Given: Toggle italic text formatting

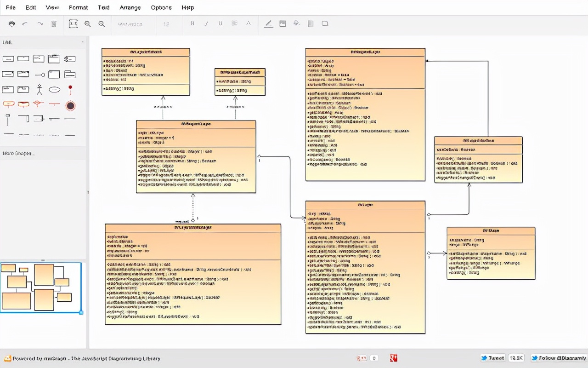Looking at the screenshot, I should pos(206,24).
